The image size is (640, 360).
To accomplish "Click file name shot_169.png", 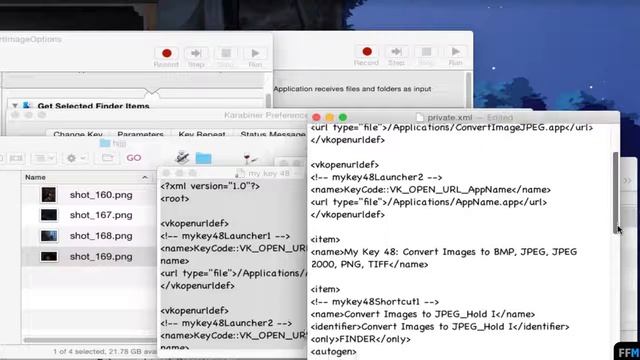I will [x=101, y=257].
